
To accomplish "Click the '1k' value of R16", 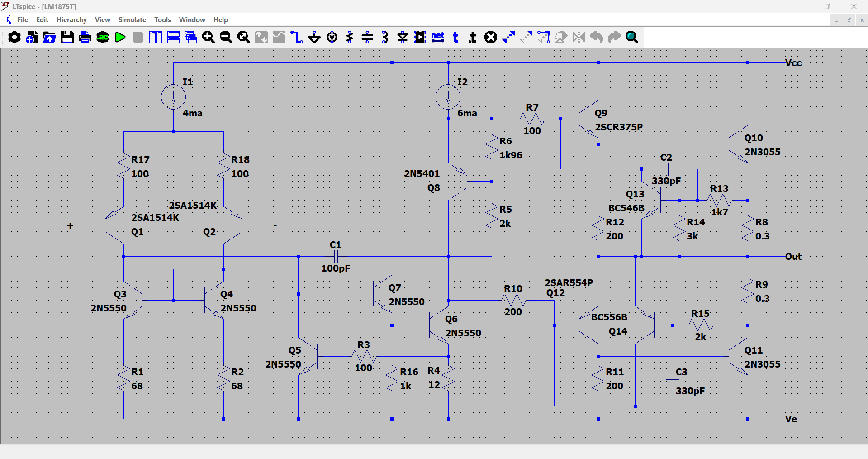I will click(x=406, y=386).
